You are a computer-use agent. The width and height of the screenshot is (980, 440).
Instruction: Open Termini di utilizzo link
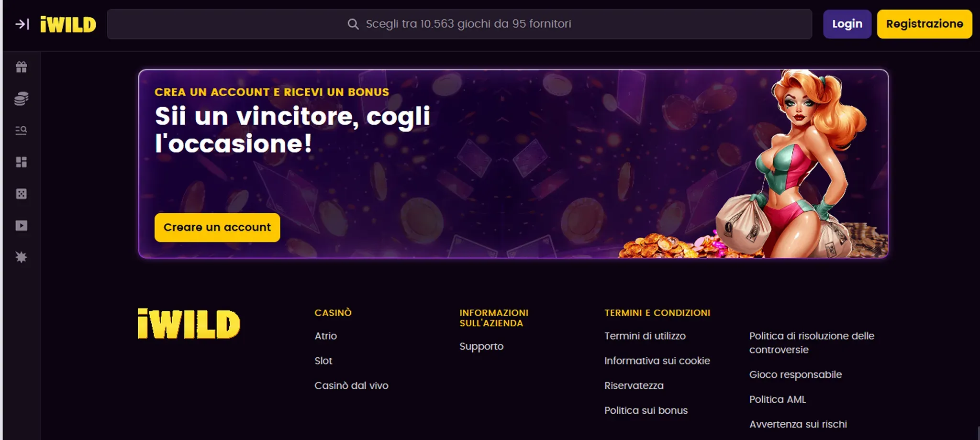coord(645,336)
